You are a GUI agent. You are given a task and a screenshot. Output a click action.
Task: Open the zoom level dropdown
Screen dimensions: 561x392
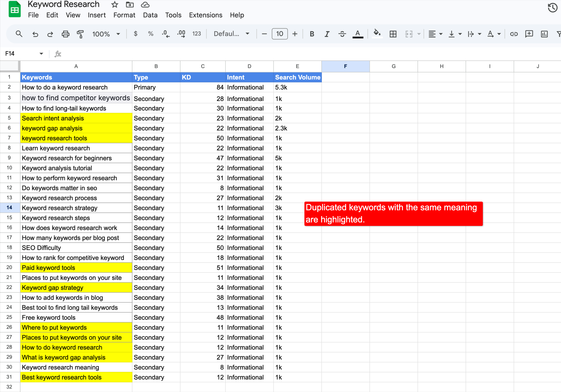[106, 34]
